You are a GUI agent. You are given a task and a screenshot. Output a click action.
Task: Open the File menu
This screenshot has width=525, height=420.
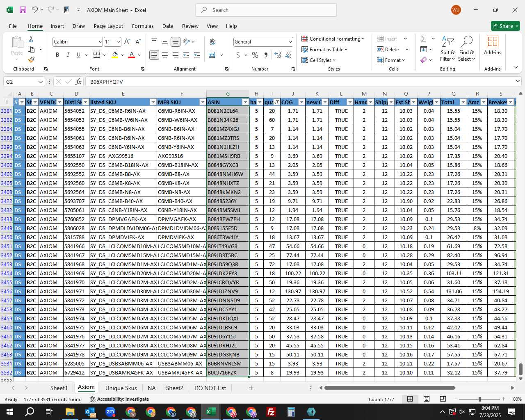pos(13,26)
